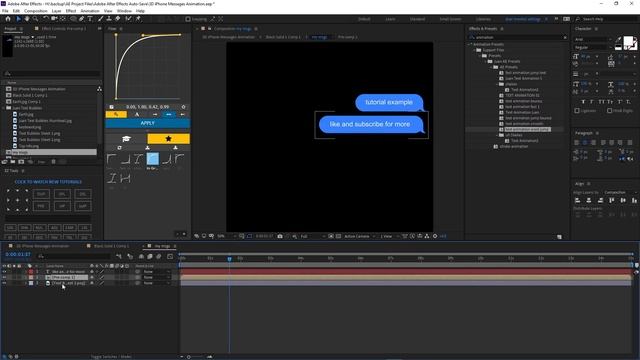Click the yellow star favorites button in Flow

tap(168, 139)
